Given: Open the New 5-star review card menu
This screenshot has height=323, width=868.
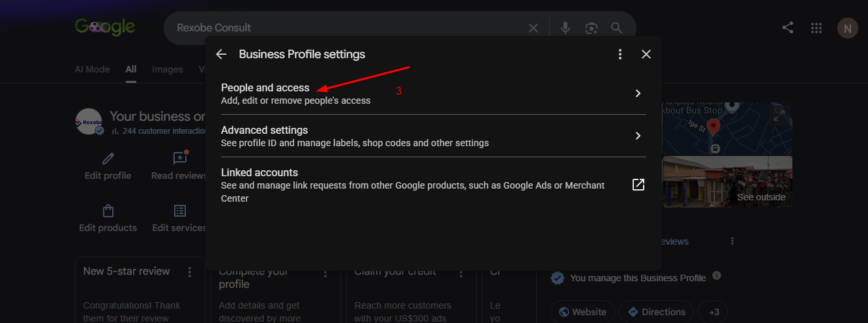Looking at the screenshot, I should [190, 271].
